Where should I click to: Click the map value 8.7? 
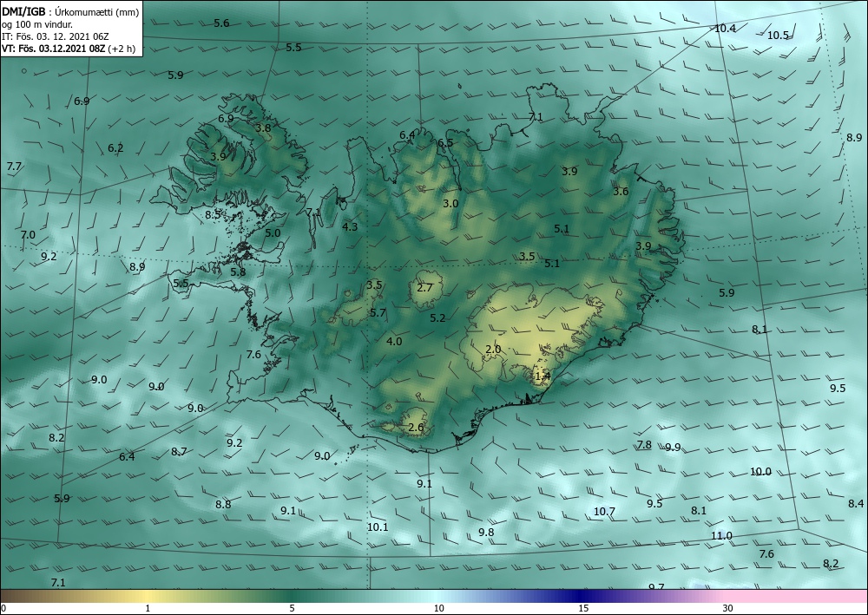coord(179,452)
